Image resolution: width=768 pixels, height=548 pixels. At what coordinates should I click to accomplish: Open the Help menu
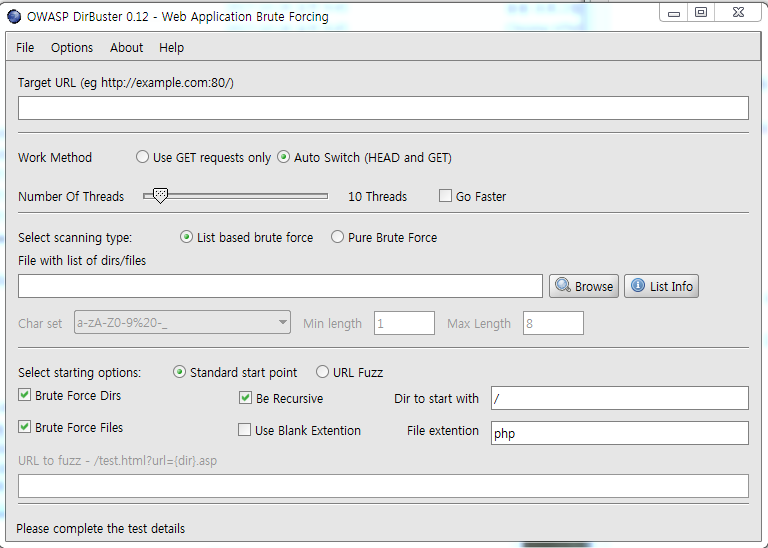click(171, 48)
